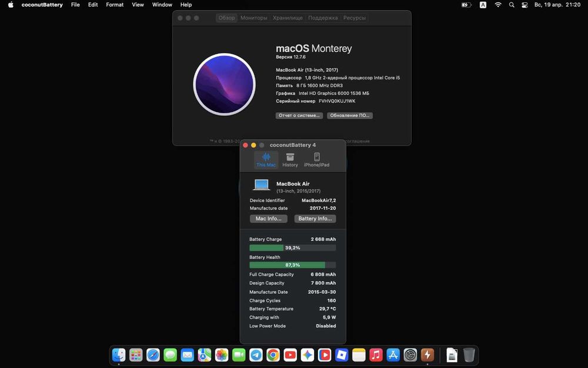The height and width of the screenshot is (368, 588).
Task: Select the This Mac tab in coconutBattery
Action: click(x=266, y=160)
